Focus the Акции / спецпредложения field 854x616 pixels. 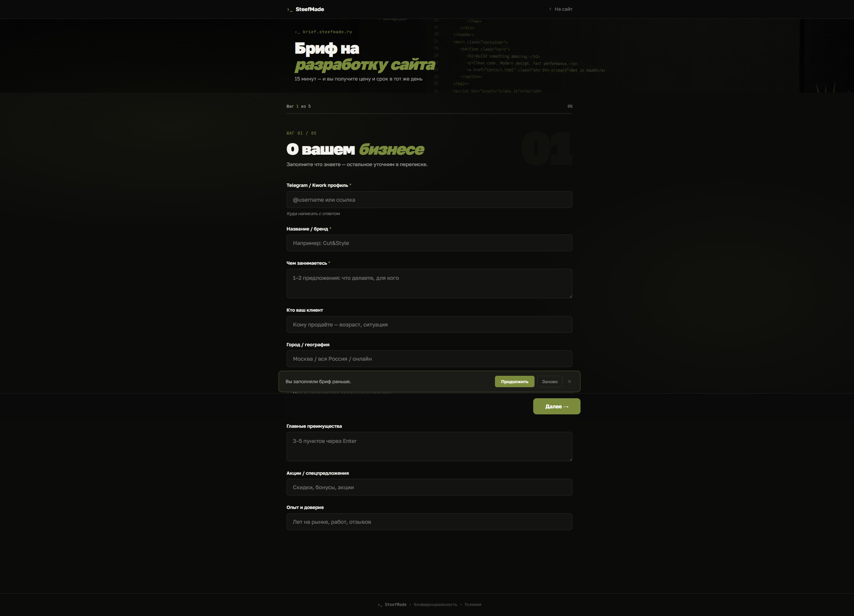pyautogui.click(x=429, y=487)
